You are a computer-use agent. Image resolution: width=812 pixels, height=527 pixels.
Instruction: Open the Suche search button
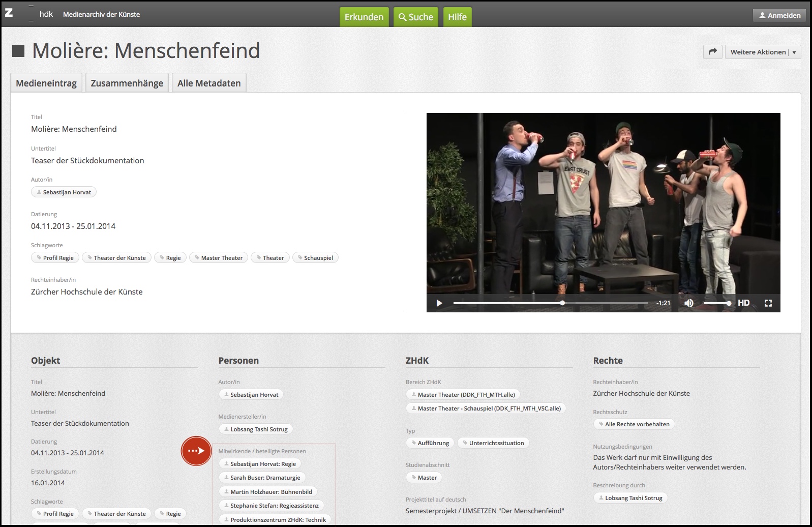(x=415, y=17)
